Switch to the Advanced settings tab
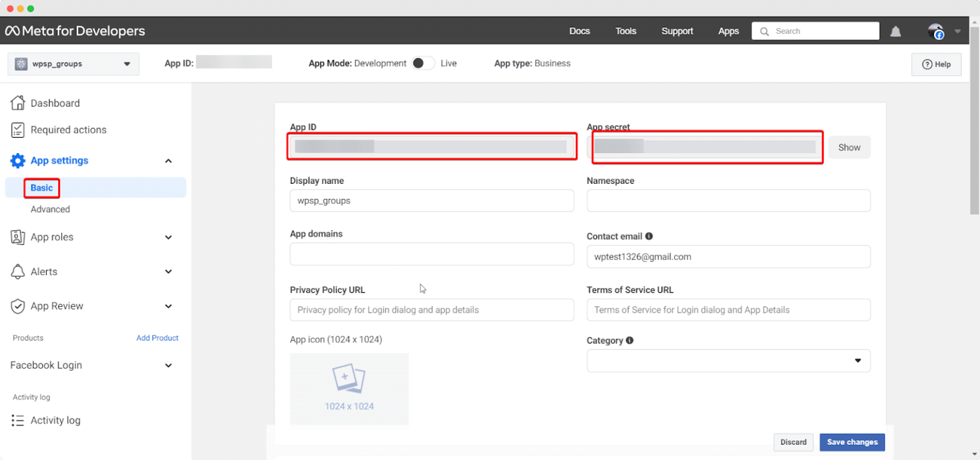980x460 pixels. (x=50, y=209)
